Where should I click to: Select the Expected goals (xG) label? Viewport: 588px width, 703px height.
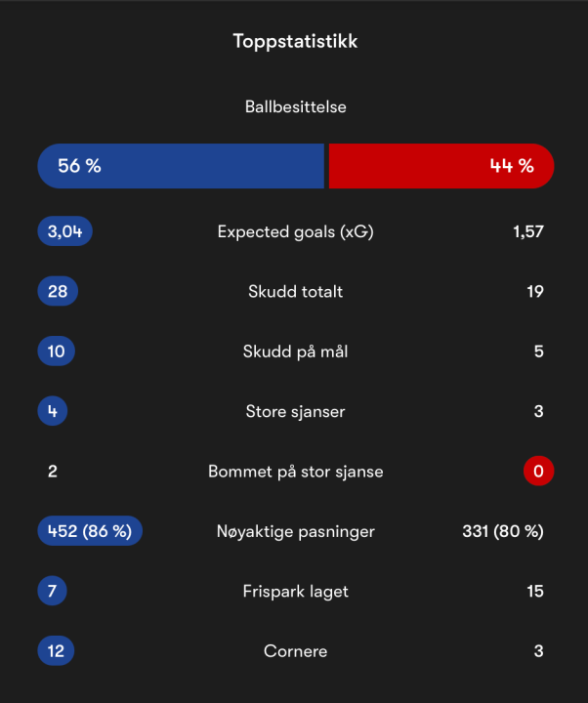pyautogui.click(x=295, y=231)
